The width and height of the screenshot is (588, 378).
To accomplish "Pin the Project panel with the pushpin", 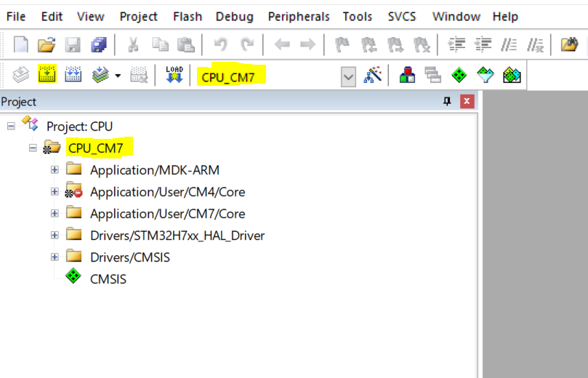I will point(447,101).
